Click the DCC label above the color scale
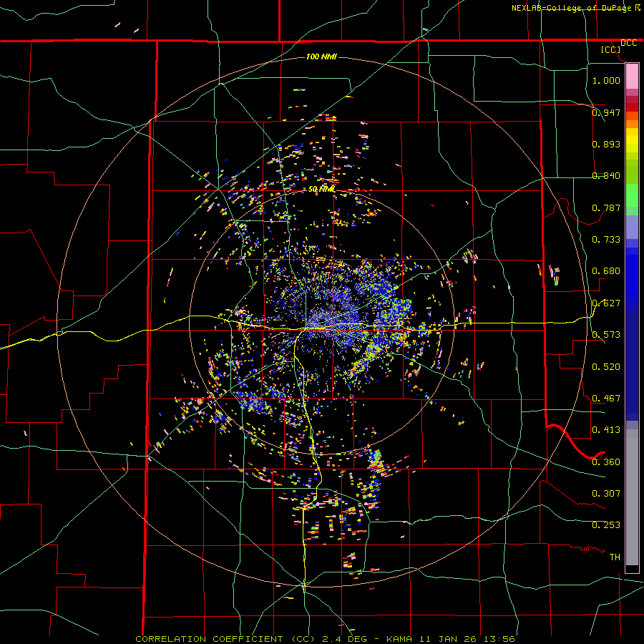 coord(628,43)
